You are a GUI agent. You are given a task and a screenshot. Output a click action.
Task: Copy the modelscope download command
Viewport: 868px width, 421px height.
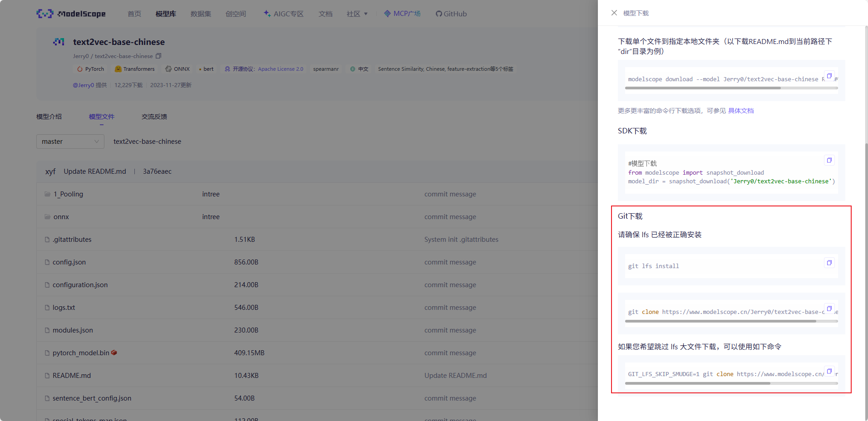click(829, 76)
